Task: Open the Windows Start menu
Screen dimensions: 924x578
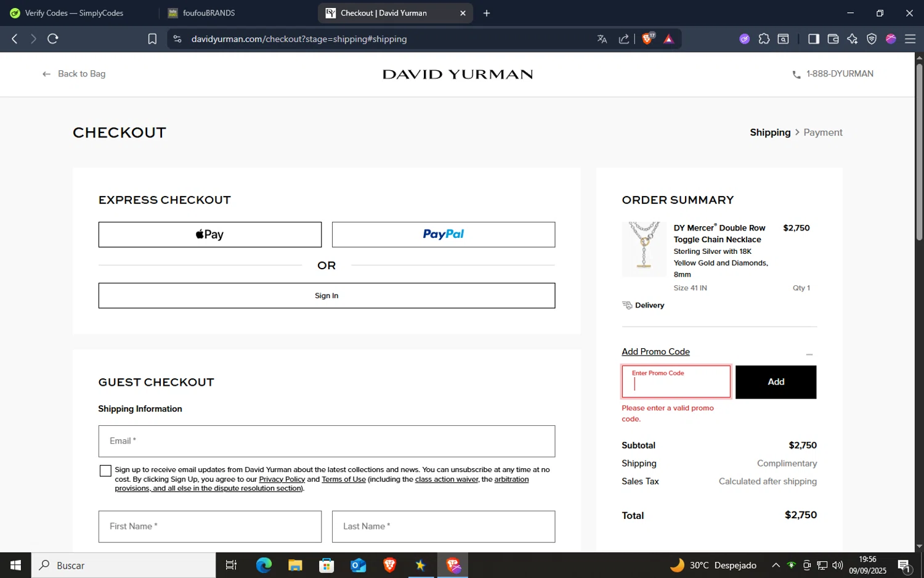Action: (x=15, y=565)
